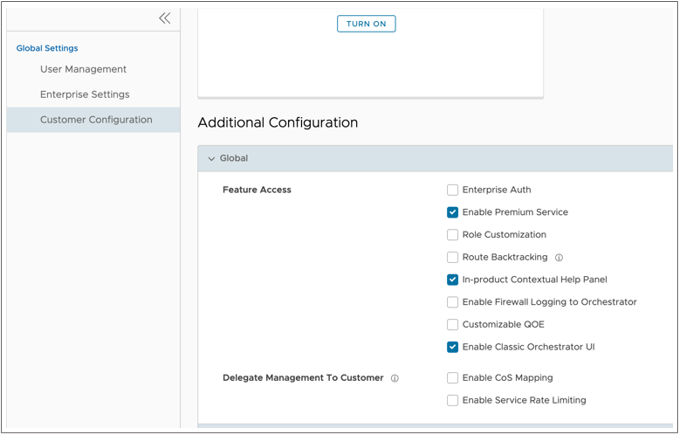Click the Global section header bar
The height and width of the screenshot is (434, 679).
coord(435,158)
